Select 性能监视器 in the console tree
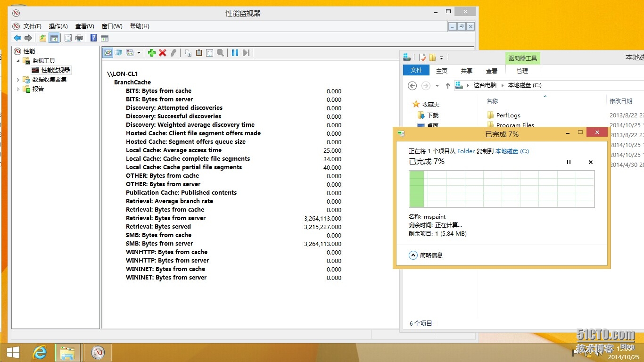The image size is (644, 362). (56, 70)
